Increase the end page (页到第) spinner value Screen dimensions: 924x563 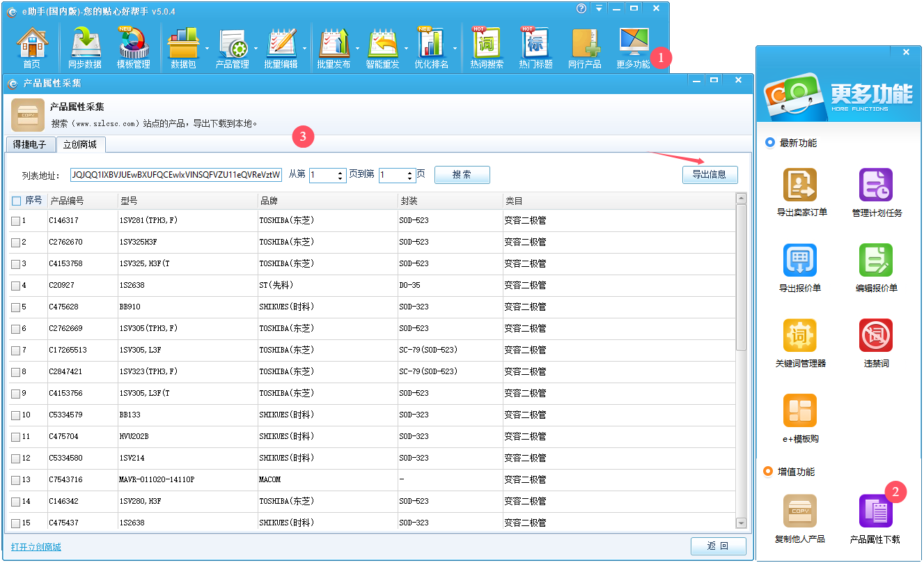(x=410, y=171)
